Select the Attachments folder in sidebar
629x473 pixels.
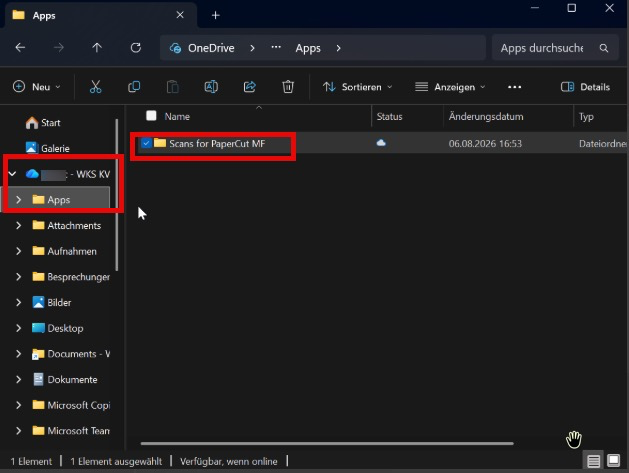[x=67, y=225]
